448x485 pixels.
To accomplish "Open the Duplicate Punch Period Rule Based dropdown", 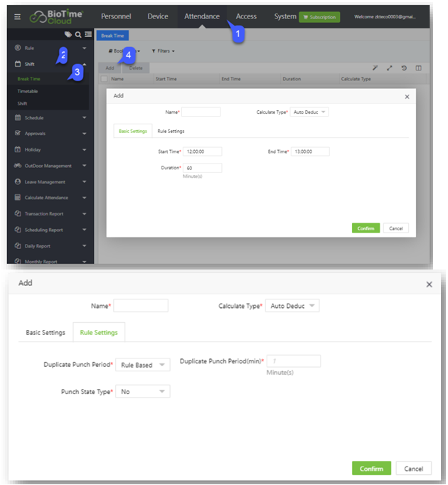I will click(x=143, y=365).
